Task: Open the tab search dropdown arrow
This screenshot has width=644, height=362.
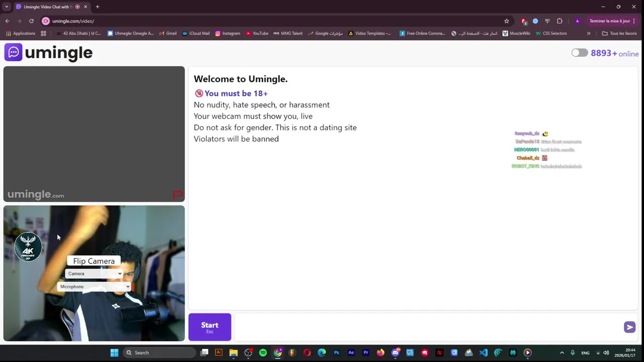Action: coord(7,7)
